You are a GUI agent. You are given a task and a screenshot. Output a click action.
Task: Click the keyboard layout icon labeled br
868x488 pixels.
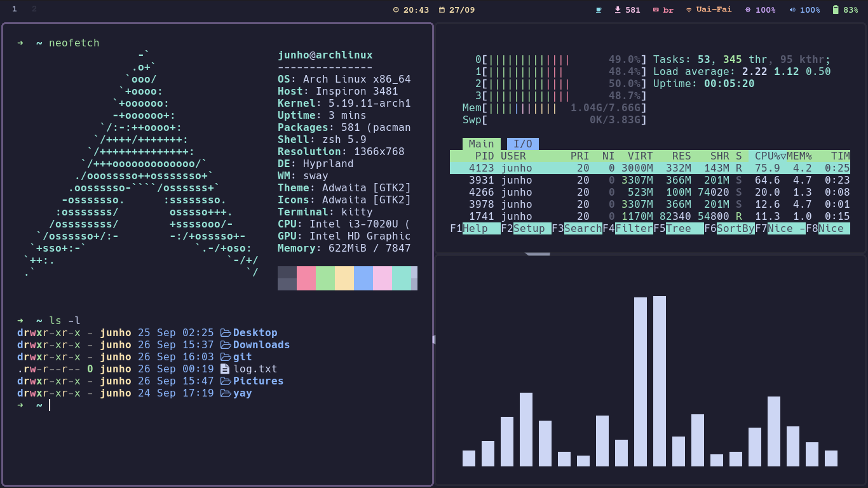pos(656,10)
